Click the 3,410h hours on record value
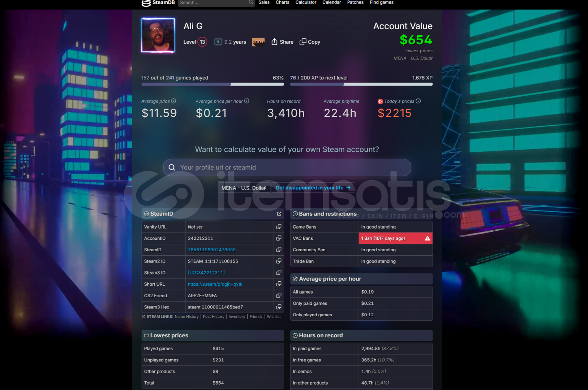 point(286,113)
